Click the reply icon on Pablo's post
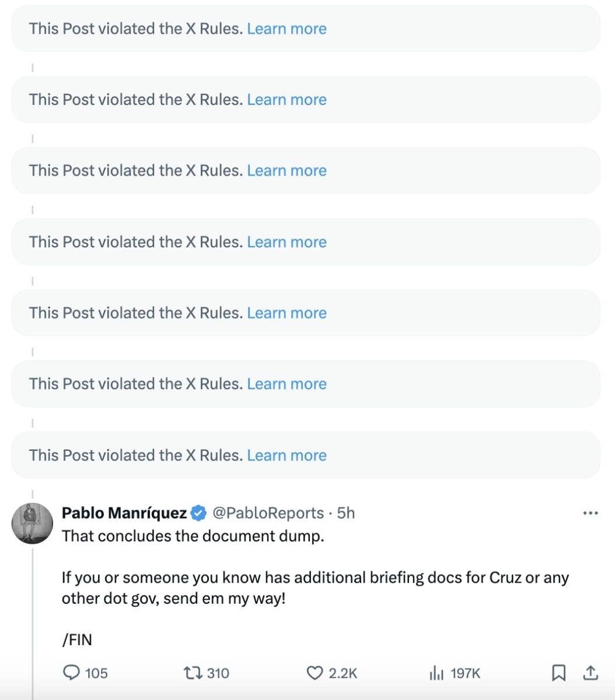615x700 pixels. tap(71, 673)
